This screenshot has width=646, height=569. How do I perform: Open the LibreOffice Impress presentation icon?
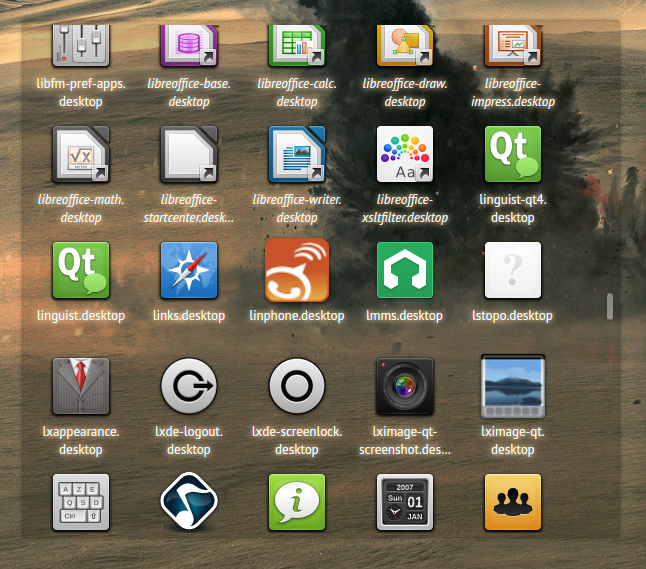pyautogui.click(x=513, y=45)
